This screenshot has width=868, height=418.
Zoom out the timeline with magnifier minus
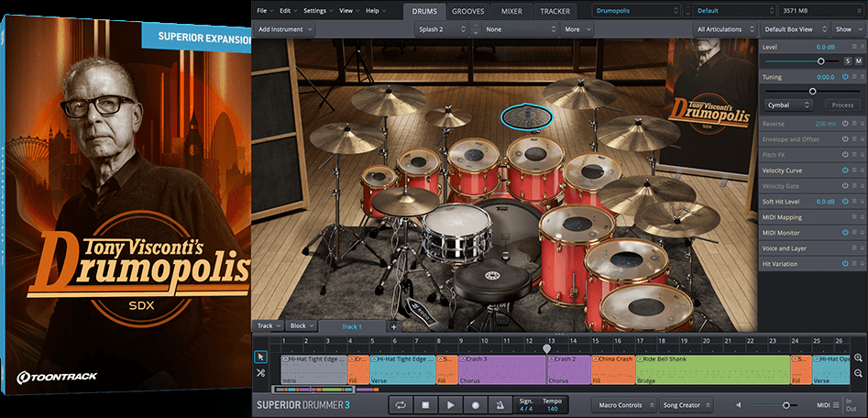[858, 373]
